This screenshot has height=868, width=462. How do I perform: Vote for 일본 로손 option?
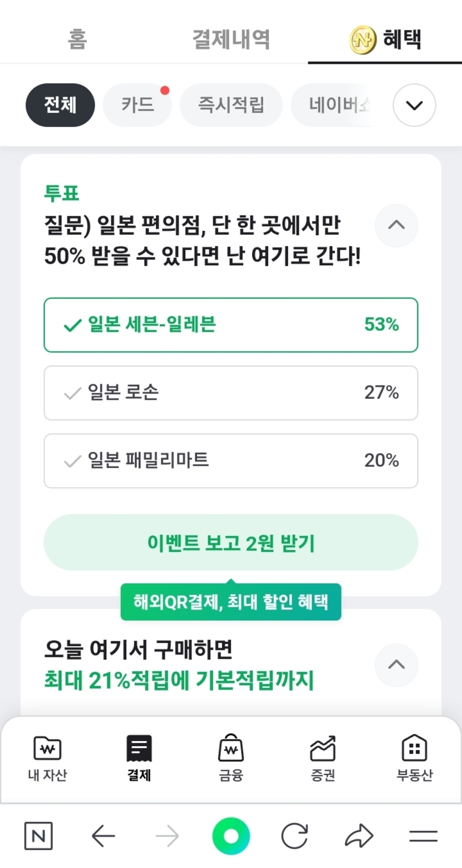(x=230, y=393)
